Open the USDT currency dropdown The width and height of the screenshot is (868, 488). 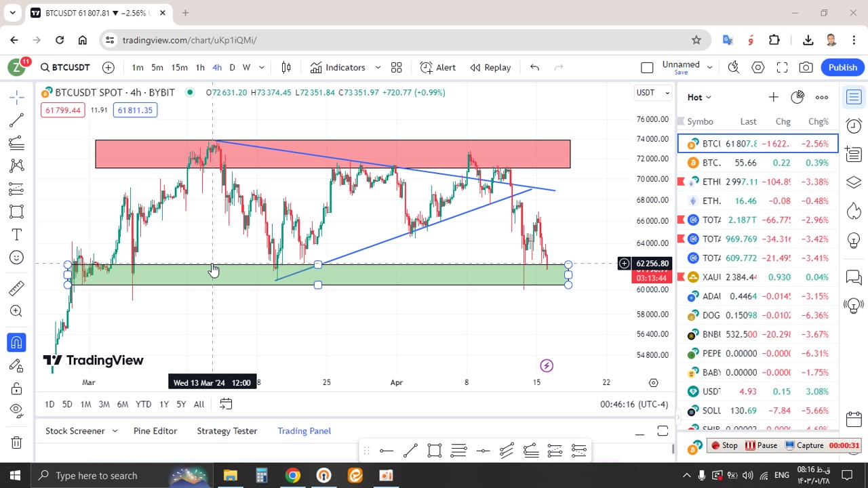coord(652,93)
